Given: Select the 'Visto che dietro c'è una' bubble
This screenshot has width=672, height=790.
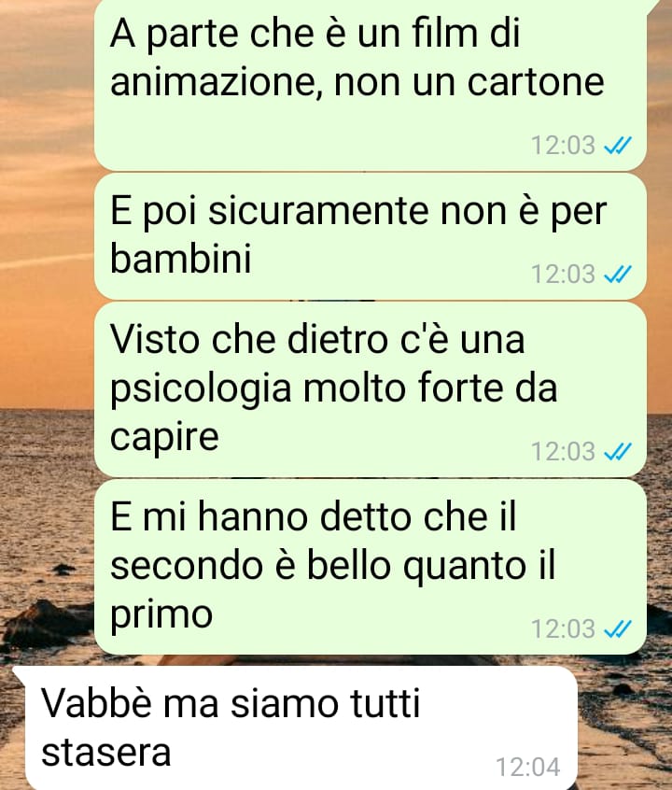Looking at the screenshot, I should [x=371, y=389].
